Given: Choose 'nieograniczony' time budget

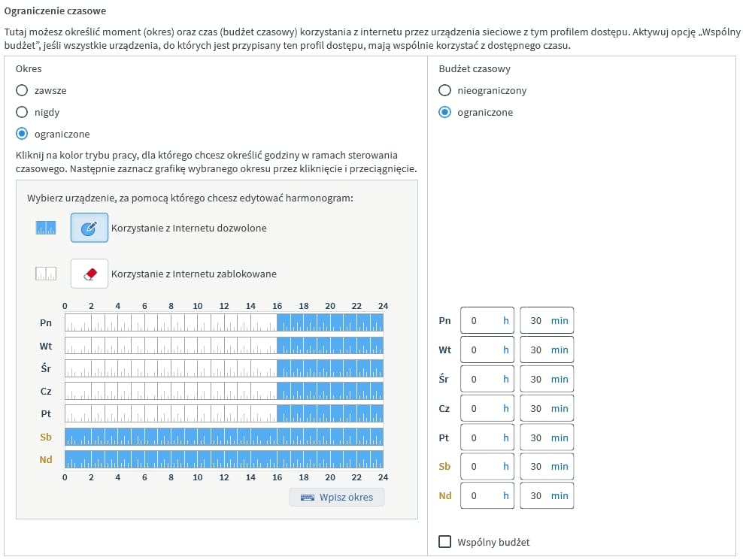Looking at the screenshot, I should pyautogui.click(x=445, y=90).
